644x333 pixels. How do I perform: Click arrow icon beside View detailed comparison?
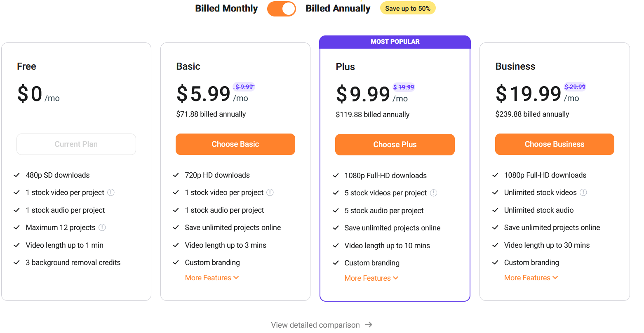(x=369, y=325)
